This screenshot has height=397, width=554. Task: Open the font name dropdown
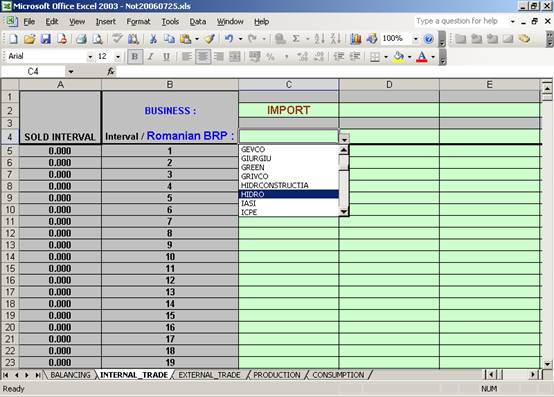point(90,57)
